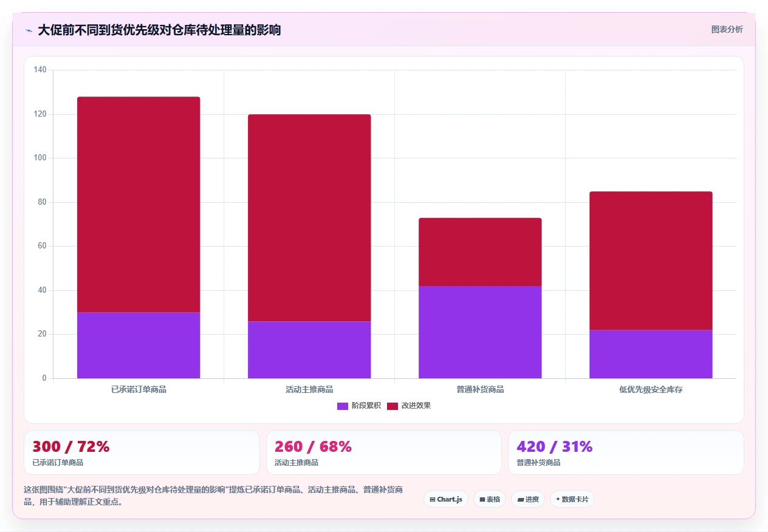The width and height of the screenshot is (768, 532).
Task: Click the red bar segment for 已承诺订单商品
Action: [x=139, y=205]
